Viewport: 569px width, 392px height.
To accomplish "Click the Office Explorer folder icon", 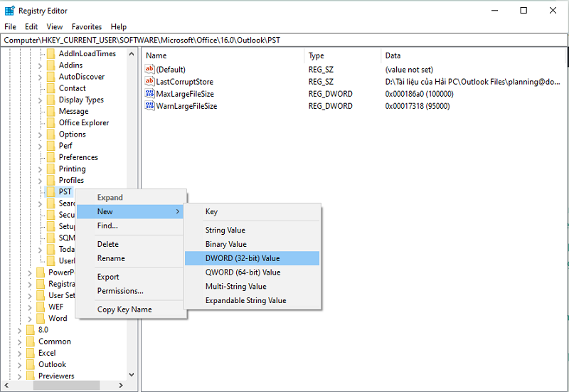I will [x=51, y=123].
